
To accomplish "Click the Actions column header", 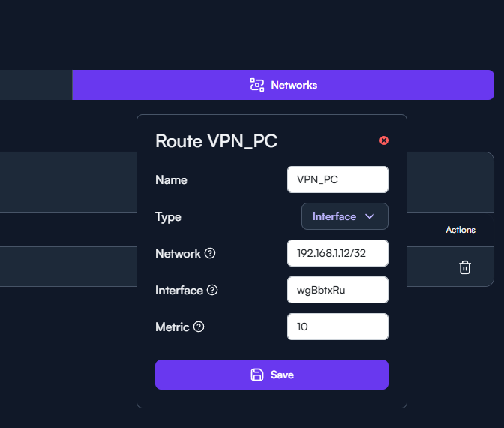I will point(460,230).
